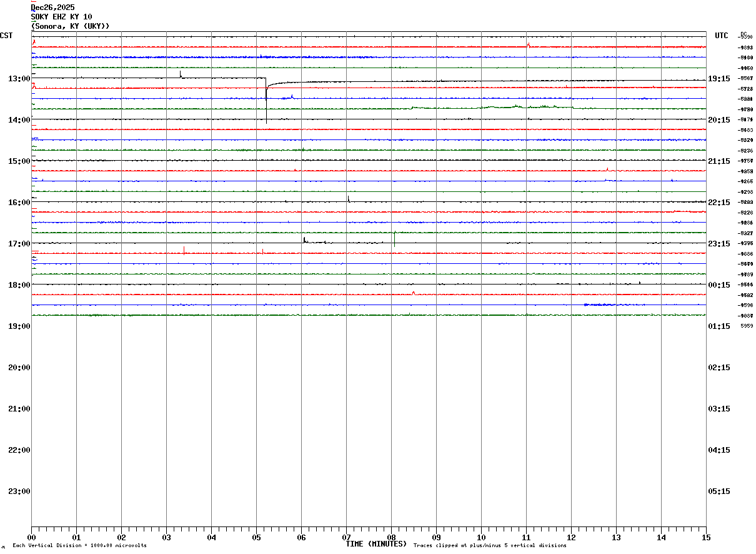Screen dimensions: 756x554
Task: Click the CST timezone label
Action: (x=6, y=36)
